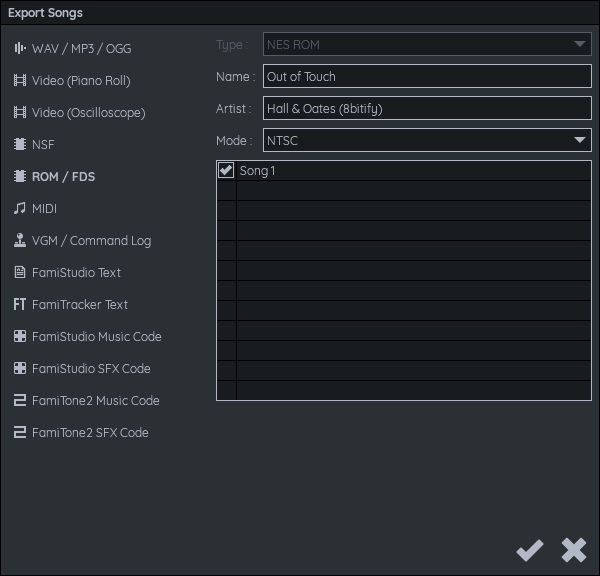The image size is (600, 576).
Task: Click the FamiStudio Text document icon
Action: (19, 272)
